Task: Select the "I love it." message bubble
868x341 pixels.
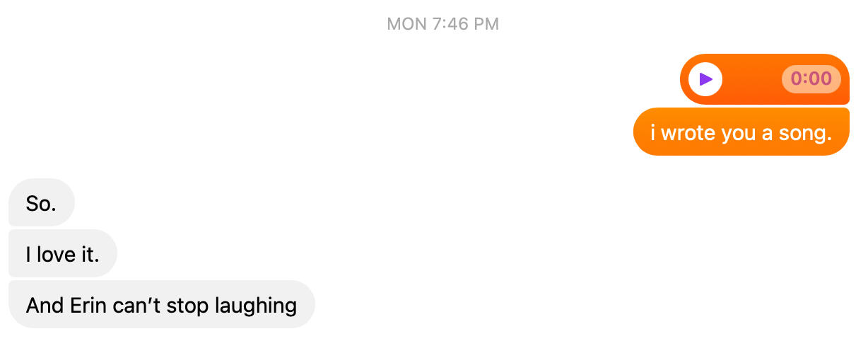Action: pos(62,253)
